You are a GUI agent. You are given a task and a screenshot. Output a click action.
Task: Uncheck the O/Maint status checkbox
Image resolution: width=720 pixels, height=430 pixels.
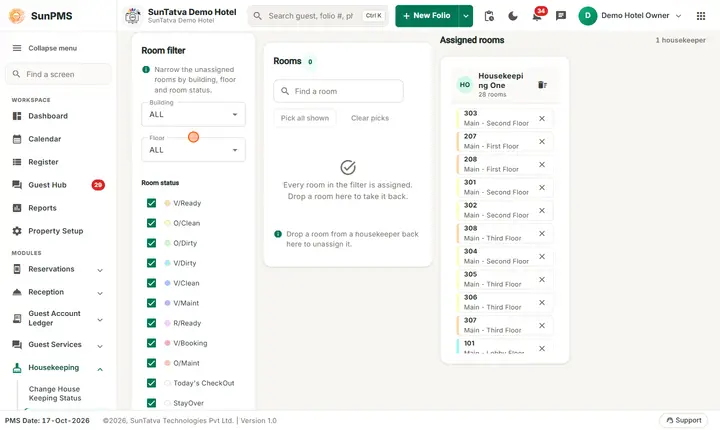[151, 363]
